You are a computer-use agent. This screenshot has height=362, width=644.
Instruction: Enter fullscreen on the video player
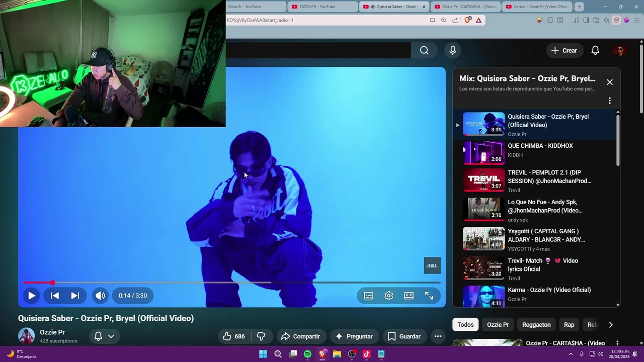click(x=429, y=296)
